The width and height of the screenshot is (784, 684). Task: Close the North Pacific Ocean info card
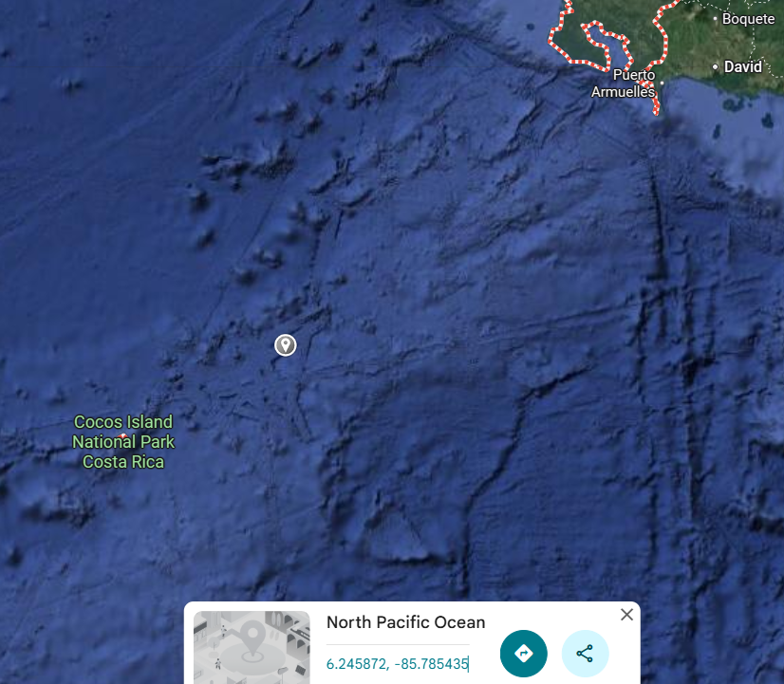click(x=626, y=615)
